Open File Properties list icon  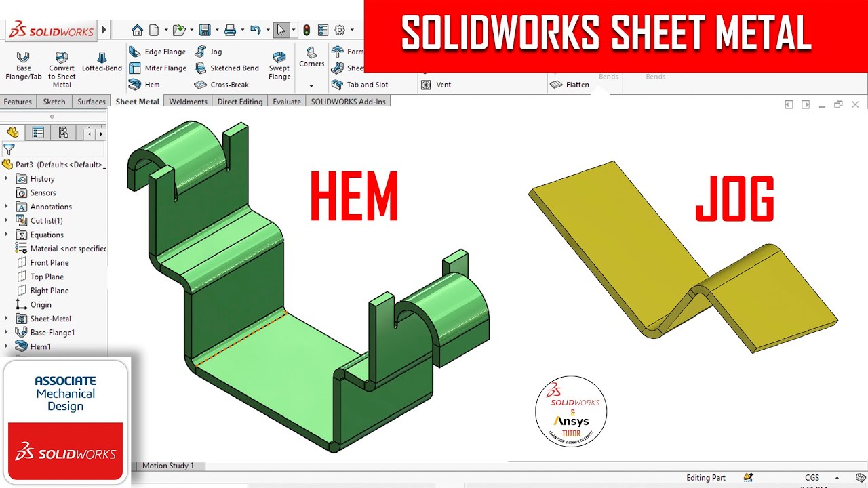(x=323, y=30)
